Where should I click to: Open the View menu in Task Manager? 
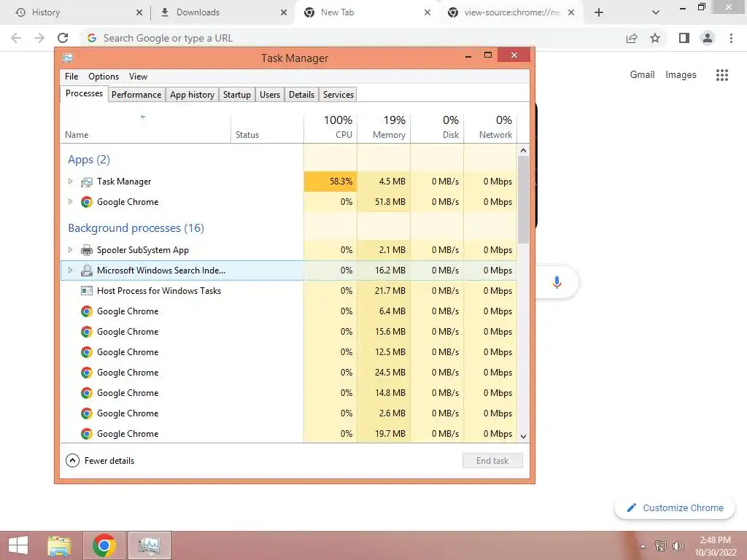click(138, 77)
